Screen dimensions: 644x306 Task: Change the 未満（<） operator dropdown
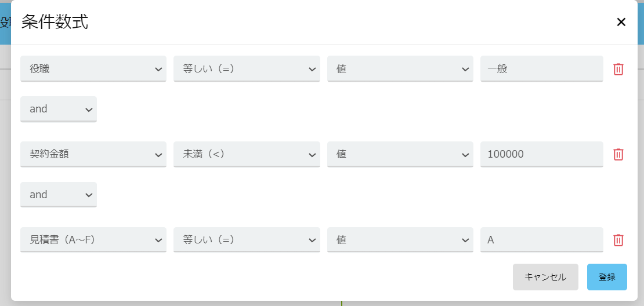coord(247,154)
